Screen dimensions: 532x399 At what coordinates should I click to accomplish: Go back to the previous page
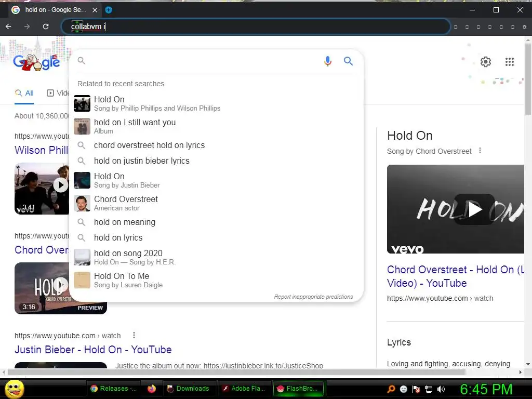click(x=8, y=26)
